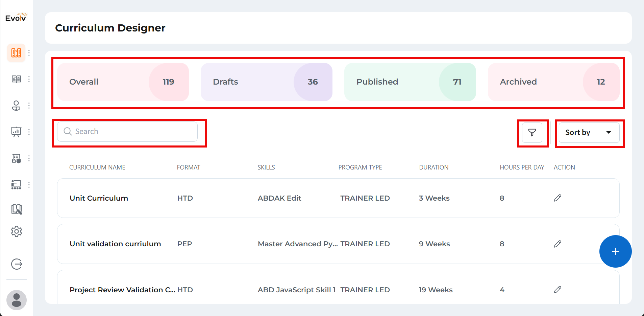Click the filter funnel icon
Viewport: 644px width, 316px height.
[x=532, y=133]
